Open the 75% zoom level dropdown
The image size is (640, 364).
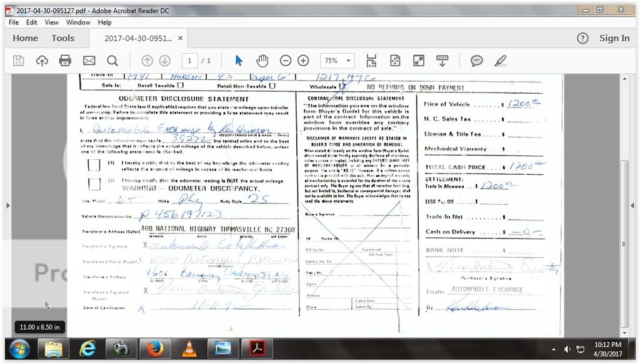tap(337, 61)
